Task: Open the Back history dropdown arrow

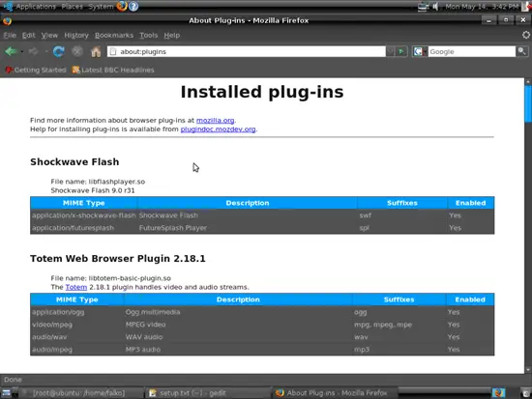Action: [22, 52]
